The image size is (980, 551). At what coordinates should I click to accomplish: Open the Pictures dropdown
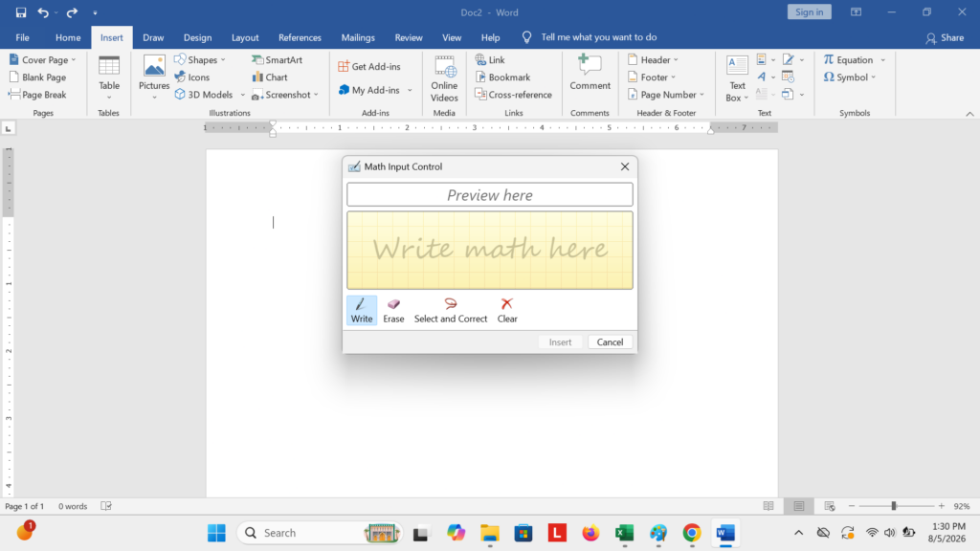154,77
